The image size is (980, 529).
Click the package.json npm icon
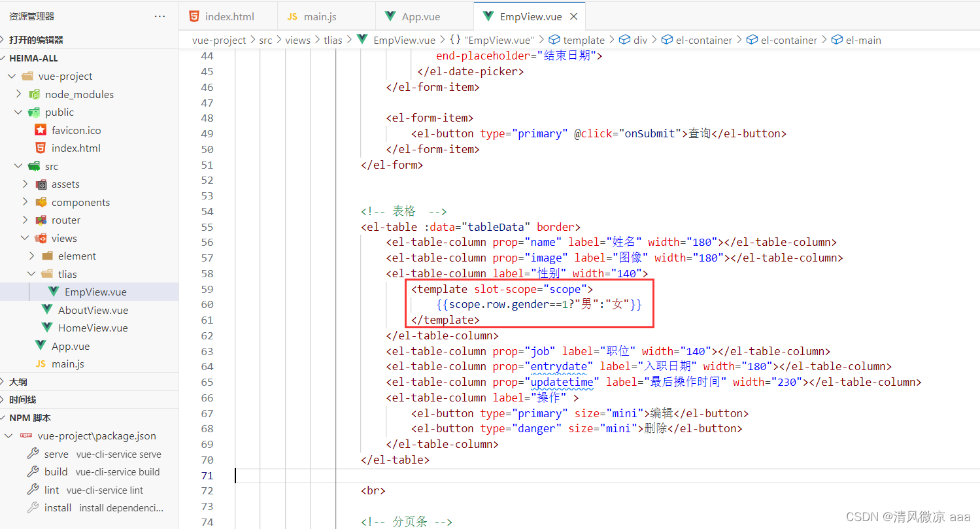[26, 436]
